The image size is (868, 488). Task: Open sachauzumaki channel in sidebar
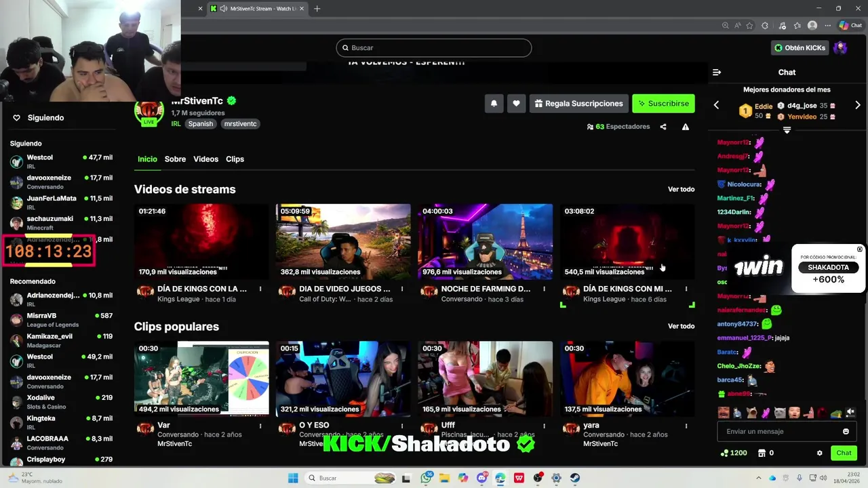coord(61,223)
